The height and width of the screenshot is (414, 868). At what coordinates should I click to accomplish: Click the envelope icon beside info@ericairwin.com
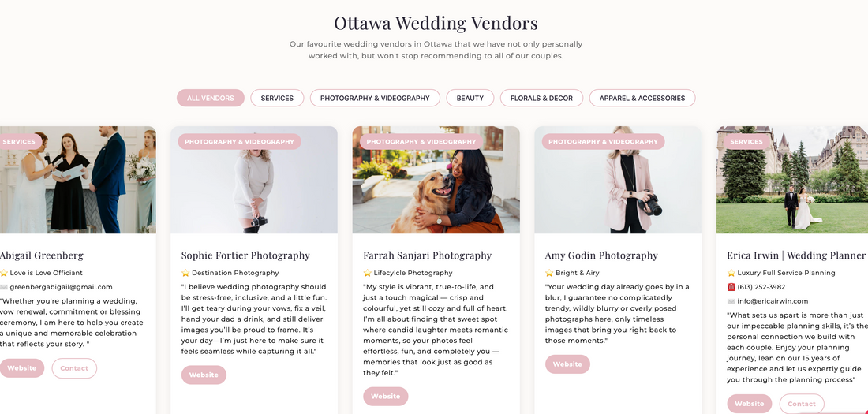pyautogui.click(x=731, y=301)
